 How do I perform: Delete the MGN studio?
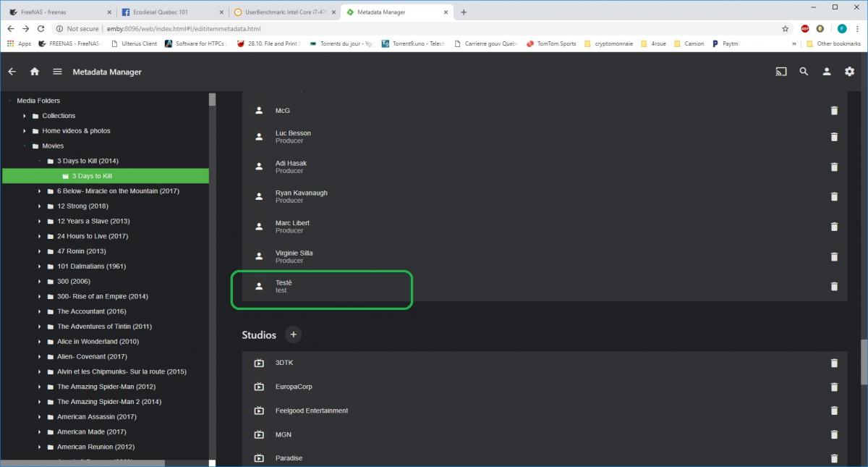[834, 434]
